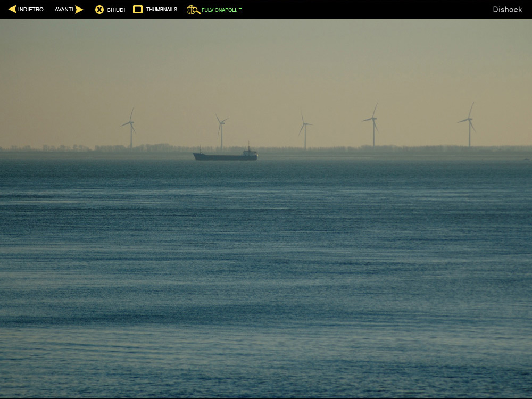
Task: Open the THUMBNAILS view label
Action: pyautogui.click(x=162, y=10)
